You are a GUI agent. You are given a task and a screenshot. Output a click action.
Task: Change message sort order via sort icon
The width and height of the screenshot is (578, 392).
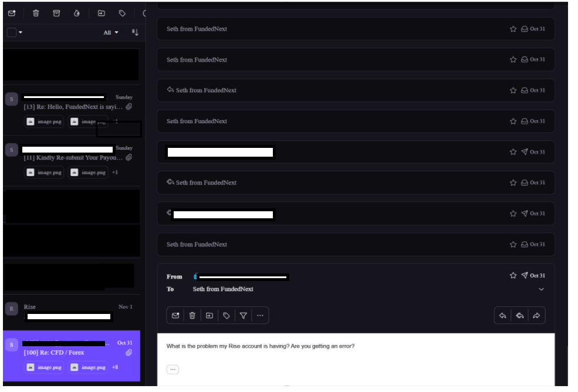pyautogui.click(x=135, y=32)
